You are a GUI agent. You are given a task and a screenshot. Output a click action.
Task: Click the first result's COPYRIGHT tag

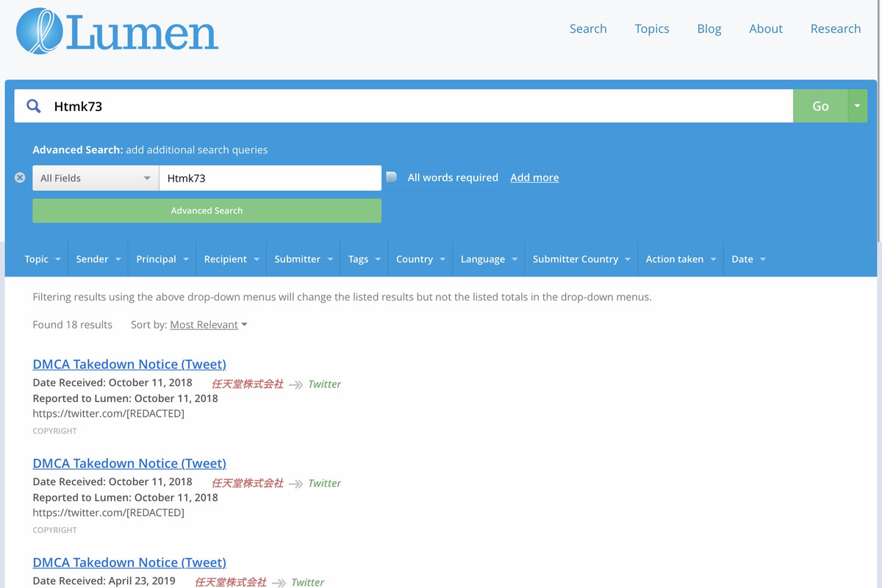[x=54, y=431]
